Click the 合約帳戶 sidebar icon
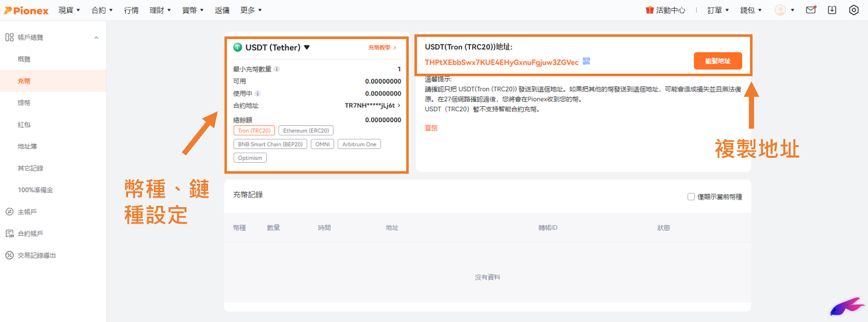This screenshot has height=322, width=868. [9, 234]
